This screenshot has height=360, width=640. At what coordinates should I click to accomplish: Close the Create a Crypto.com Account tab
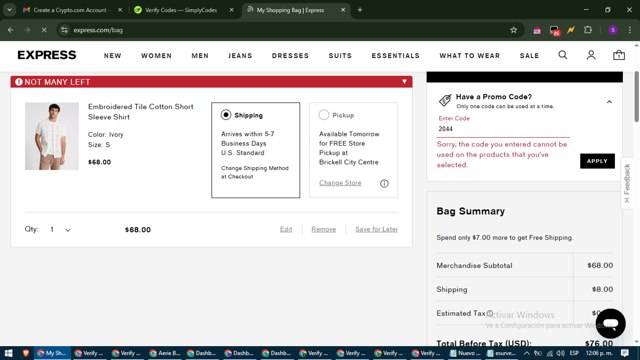(x=120, y=10)
